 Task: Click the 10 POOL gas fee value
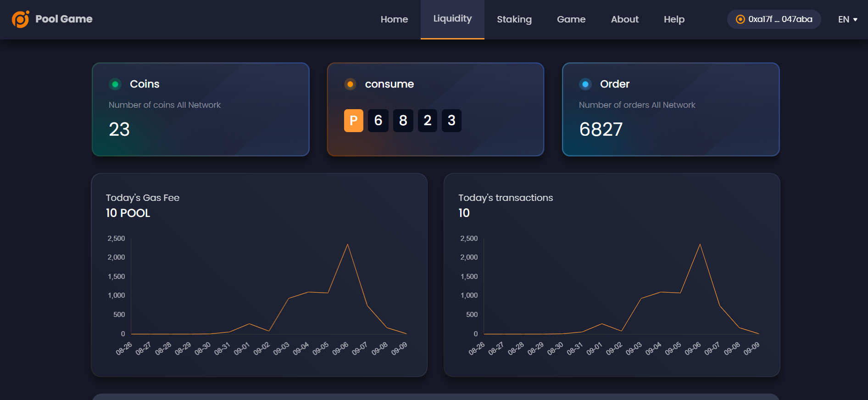pyautogui.click(x=128, y=213)
